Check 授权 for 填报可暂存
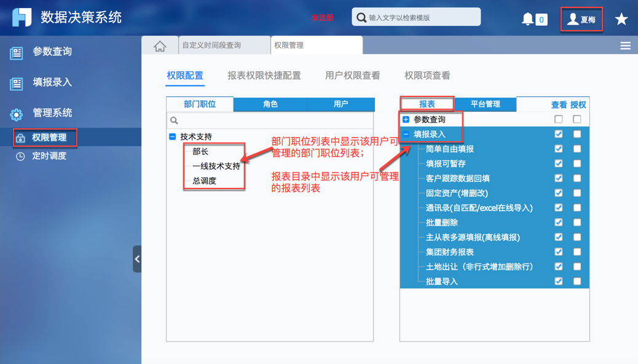This screenshot has height=364, width=638. tap(577, 163)
